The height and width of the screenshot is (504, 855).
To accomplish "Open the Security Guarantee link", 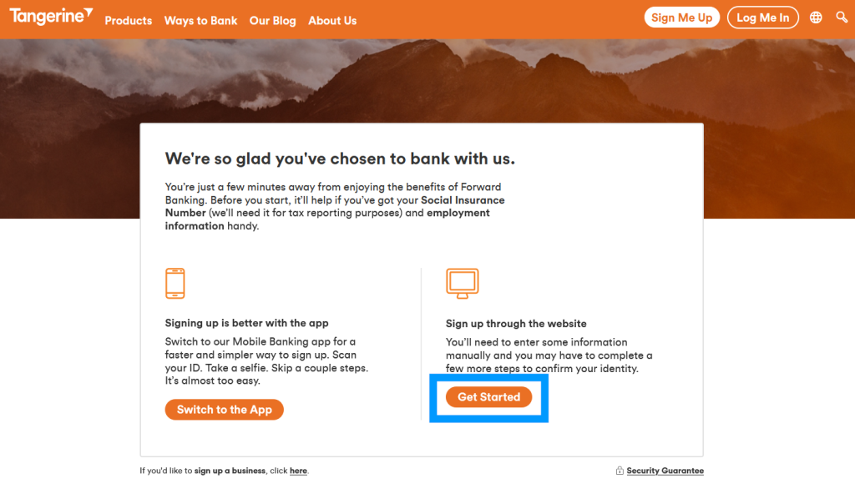I will (x=665, y=470).
